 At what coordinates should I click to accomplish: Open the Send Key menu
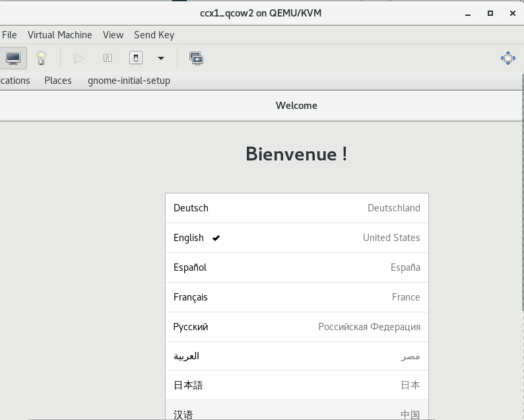point(154,35)
